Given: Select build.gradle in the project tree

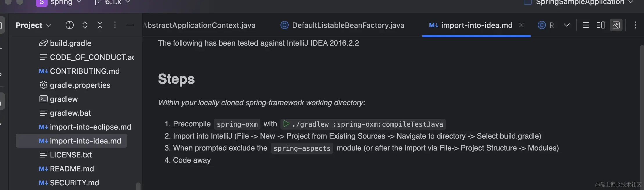Looking at the screenshot, I should (x=71, y=43).
